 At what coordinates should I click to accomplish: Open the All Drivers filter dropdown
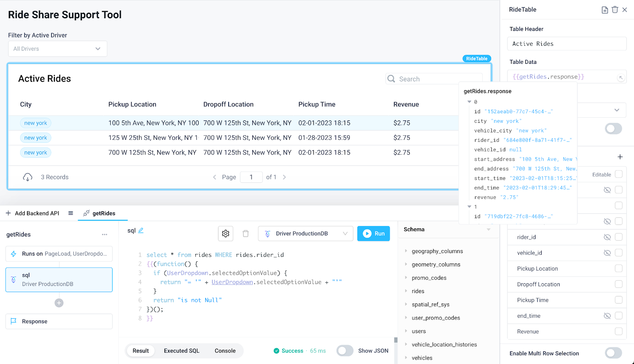57,48
